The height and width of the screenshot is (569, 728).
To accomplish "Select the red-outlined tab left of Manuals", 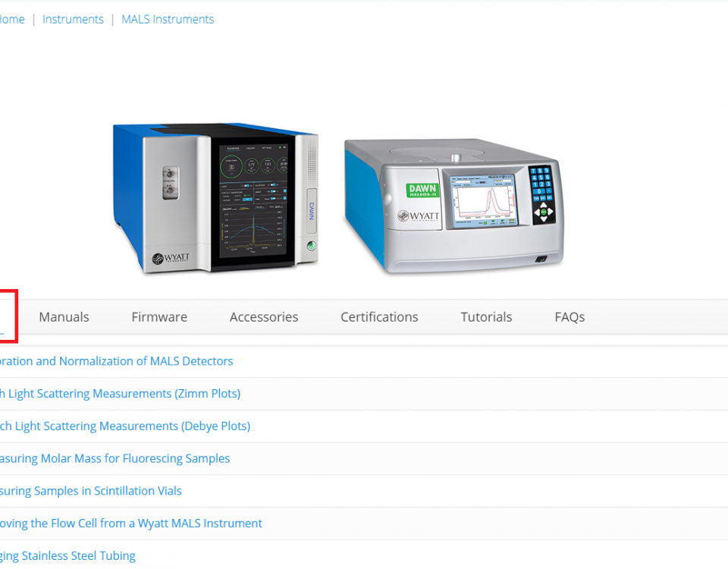I will (x=6, y=317).
